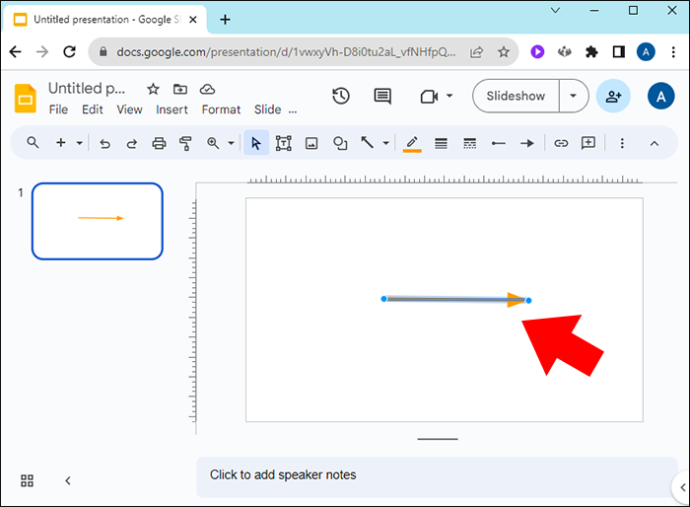Open the Insert menu
Viewport: 690px width, 507px height.
pyautogui.click(x=172, y=110)
